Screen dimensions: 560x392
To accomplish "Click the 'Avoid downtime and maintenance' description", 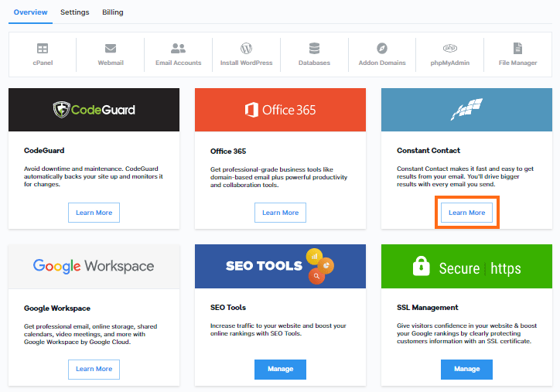I will (94, 176).
